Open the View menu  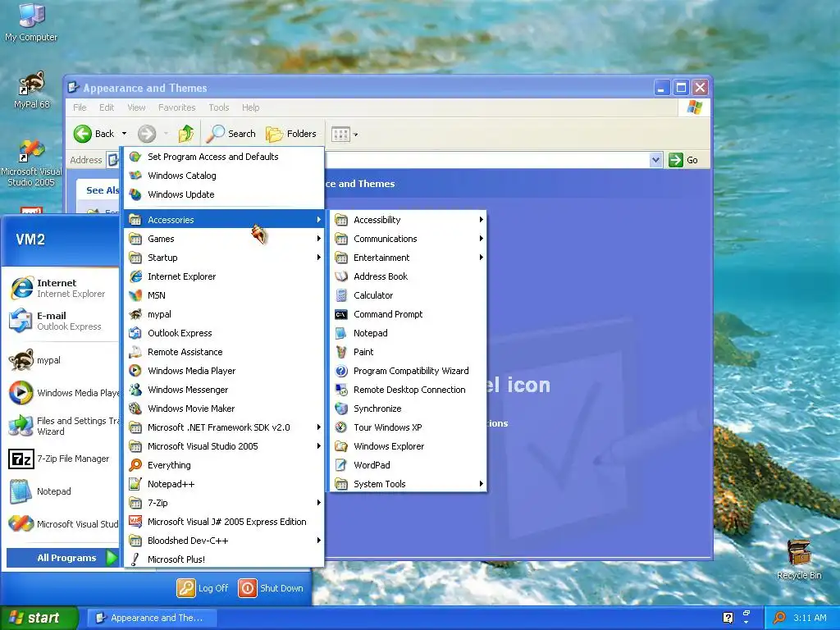tap(136, 107)
